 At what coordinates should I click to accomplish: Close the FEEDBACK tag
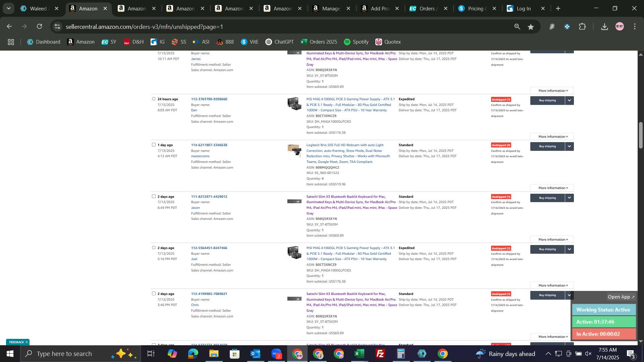[26, 342]
